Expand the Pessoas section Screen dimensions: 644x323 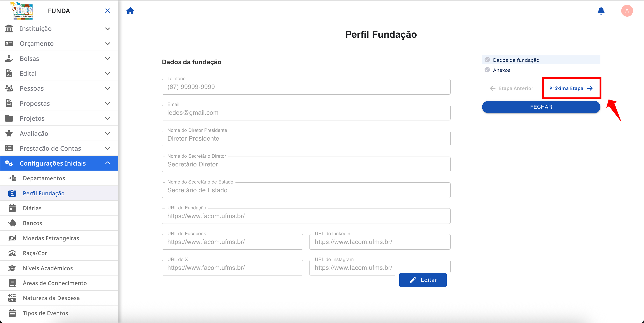coord(108,88)
